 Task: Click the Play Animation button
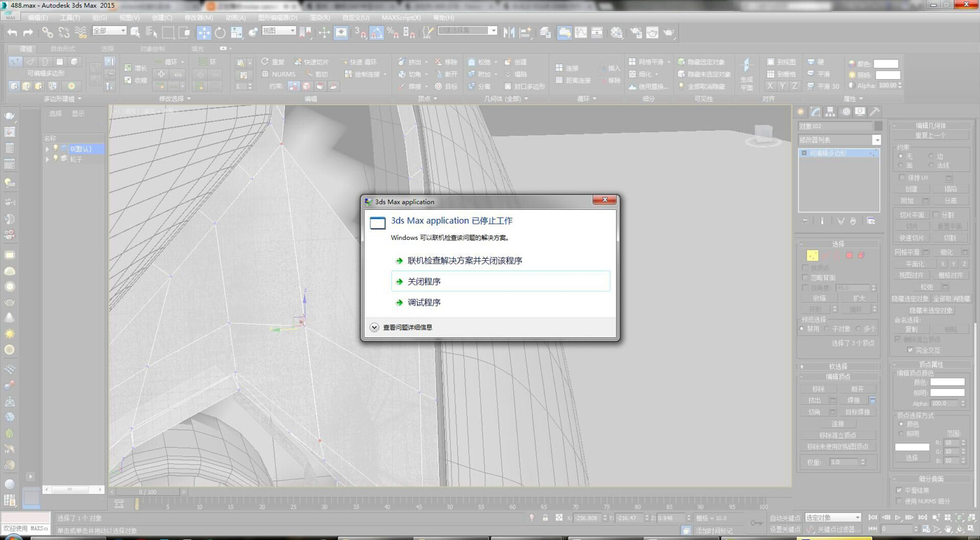coord(898,518)
